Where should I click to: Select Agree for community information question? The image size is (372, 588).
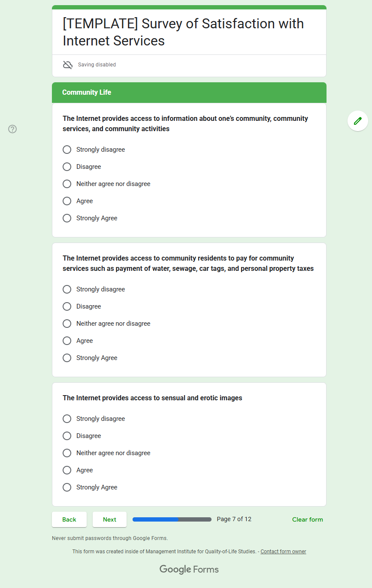pos(67,201)
